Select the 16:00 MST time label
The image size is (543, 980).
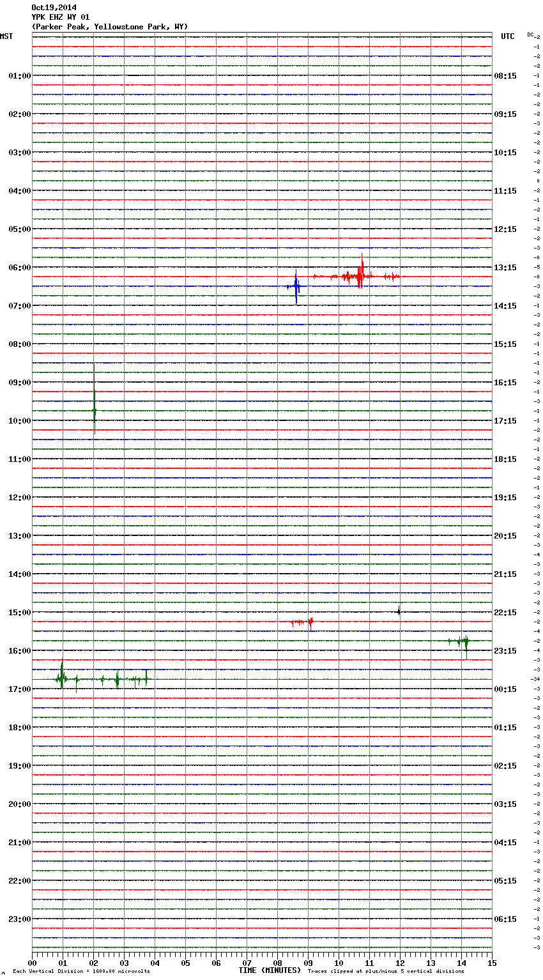click(x=20, y=651)
